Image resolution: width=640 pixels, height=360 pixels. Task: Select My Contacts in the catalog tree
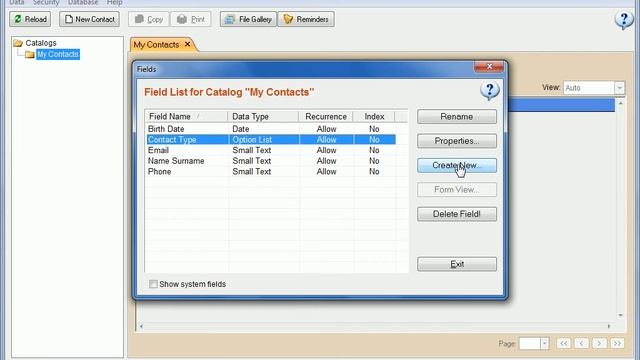point(58,54)
